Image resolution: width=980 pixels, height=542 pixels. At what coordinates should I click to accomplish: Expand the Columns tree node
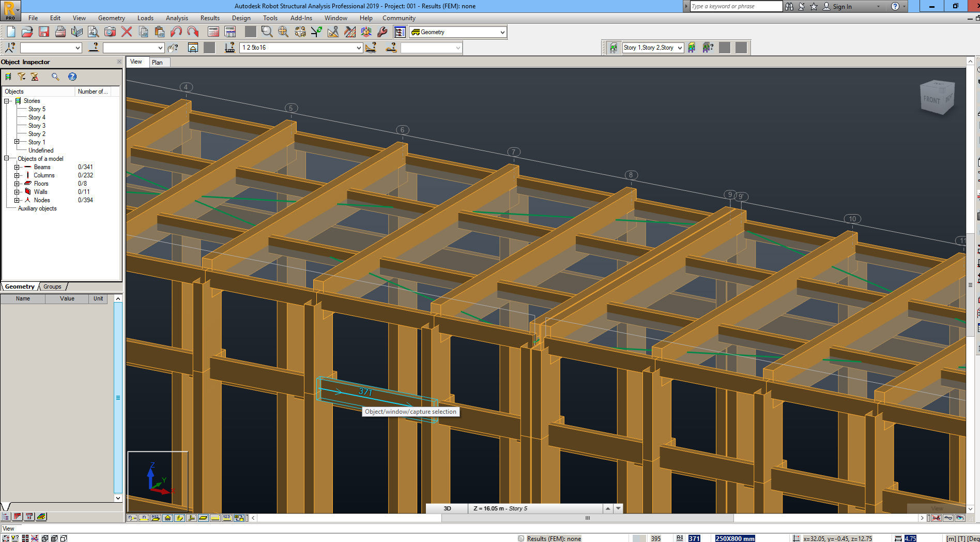tap(17, 175)
